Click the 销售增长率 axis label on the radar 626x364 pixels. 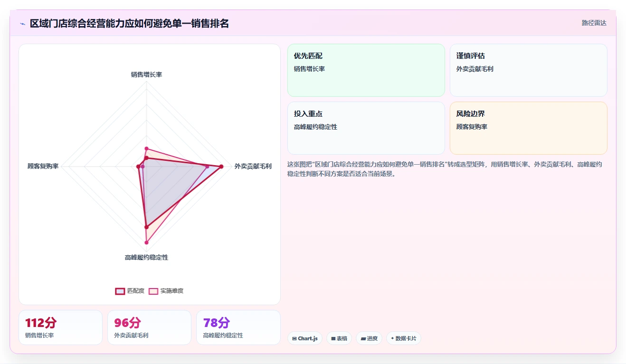coord(147,75)
